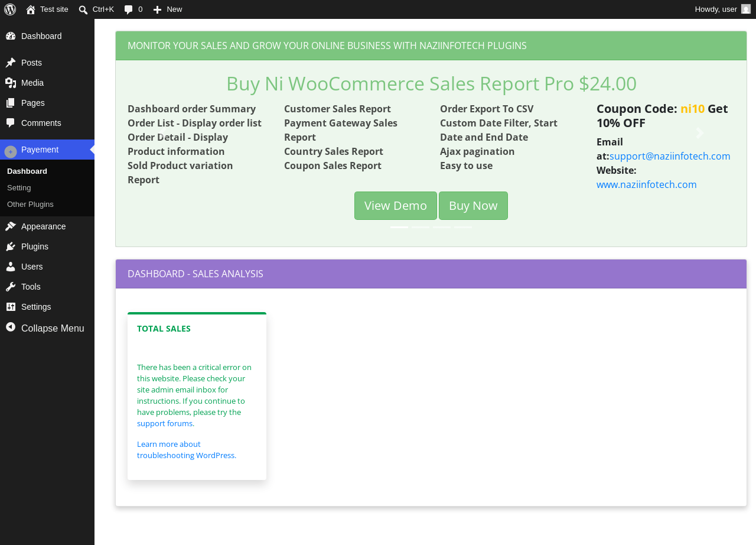The image size is (756, 545).
Task: Click the Appearance paintbrush icon
Action: (x=11, y=226)
